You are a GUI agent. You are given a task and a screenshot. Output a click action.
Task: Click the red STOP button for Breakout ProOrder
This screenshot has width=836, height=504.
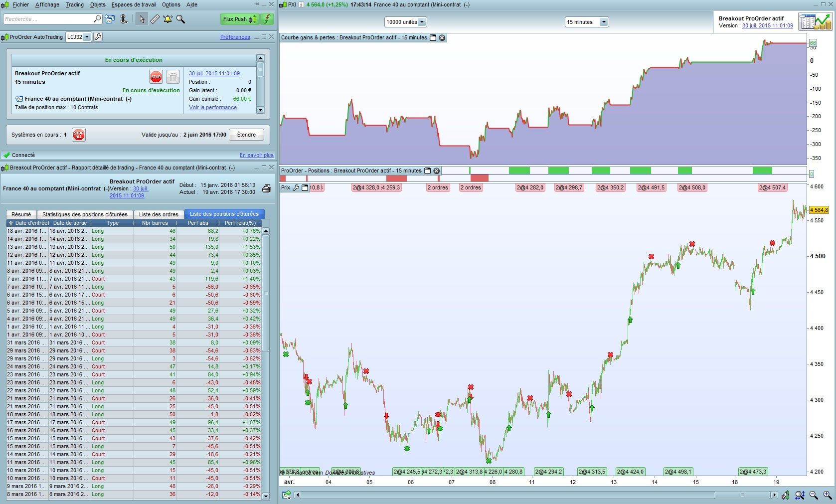coord(156,77)
